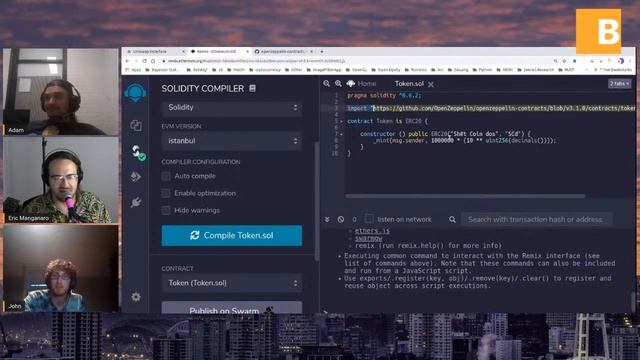Open the browser profile avatar
Image resolution: width=640 pixels, height=360 pixels.
(x=621, y=61)
